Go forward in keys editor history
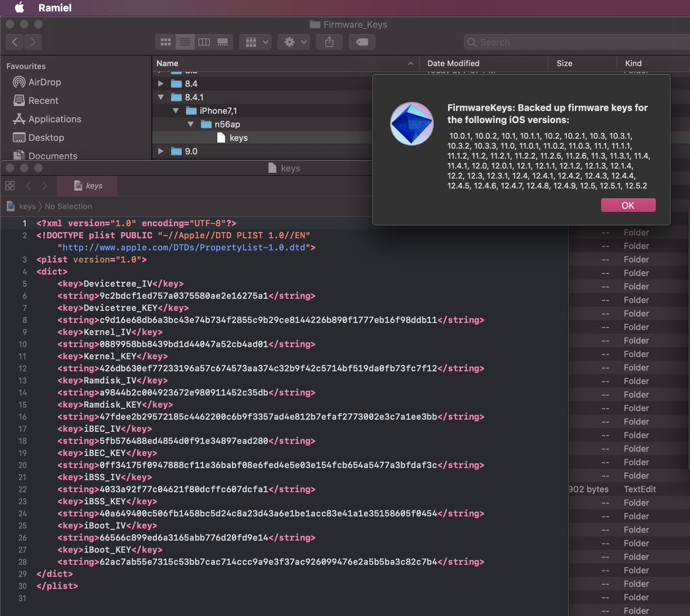Image resolution: width=690 pixels, height=616 pixels. [x=45, y=186]
